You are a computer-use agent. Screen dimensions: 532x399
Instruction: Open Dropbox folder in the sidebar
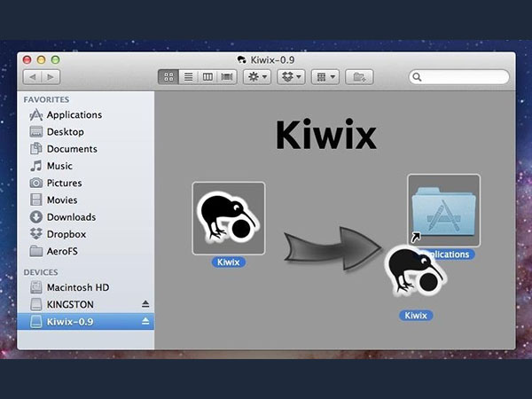[66, 234]
